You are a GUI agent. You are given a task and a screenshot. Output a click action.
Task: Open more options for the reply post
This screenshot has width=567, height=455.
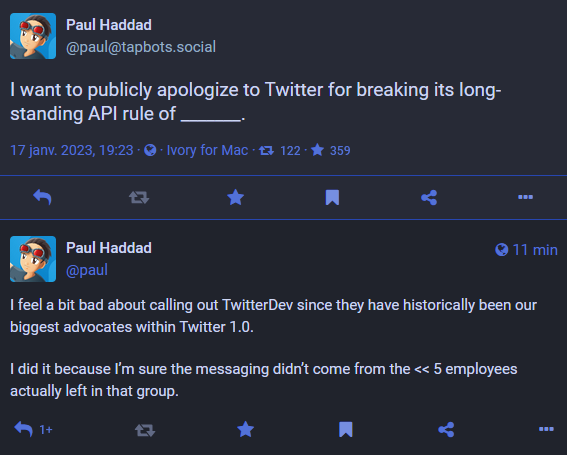click(546, 429)
